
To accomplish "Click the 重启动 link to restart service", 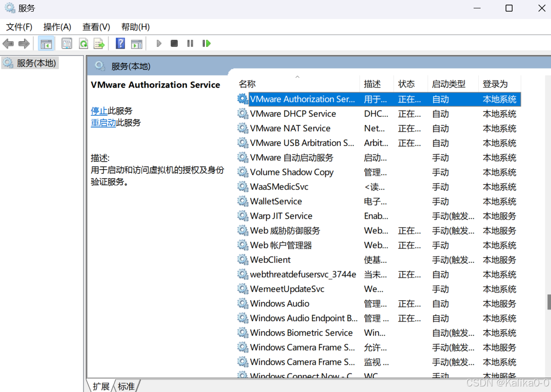I will pos(103,123).
